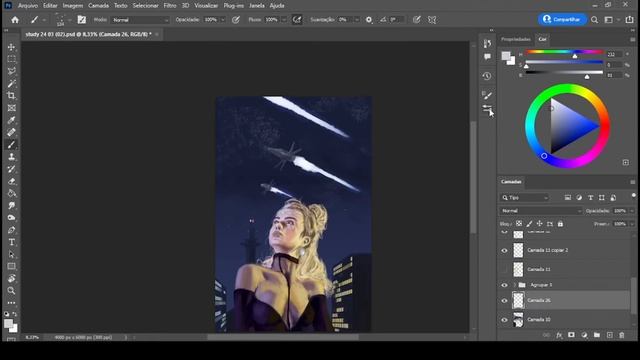The width and height of the screenshot is (640, 360).
Task: Create a new layer icon
Action: [609, 335]
